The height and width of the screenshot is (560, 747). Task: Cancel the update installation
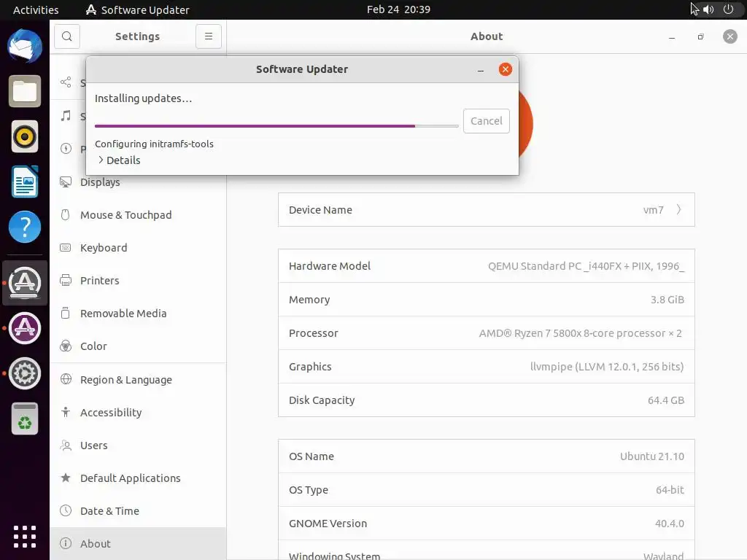point(487,121)
